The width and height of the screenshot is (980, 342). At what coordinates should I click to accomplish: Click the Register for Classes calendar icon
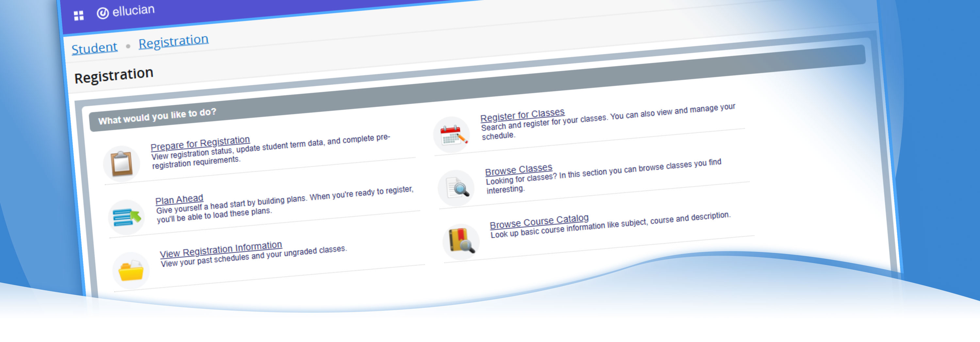[x=452, y=134]
